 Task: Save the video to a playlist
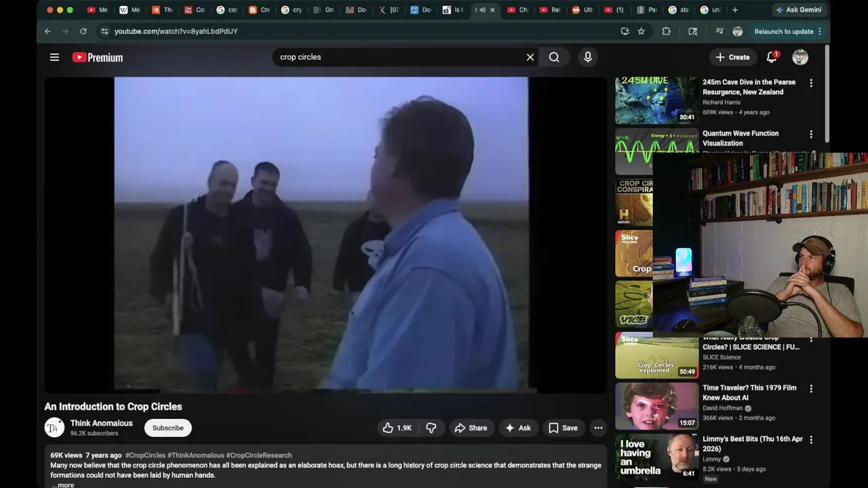tap(563, 428)
